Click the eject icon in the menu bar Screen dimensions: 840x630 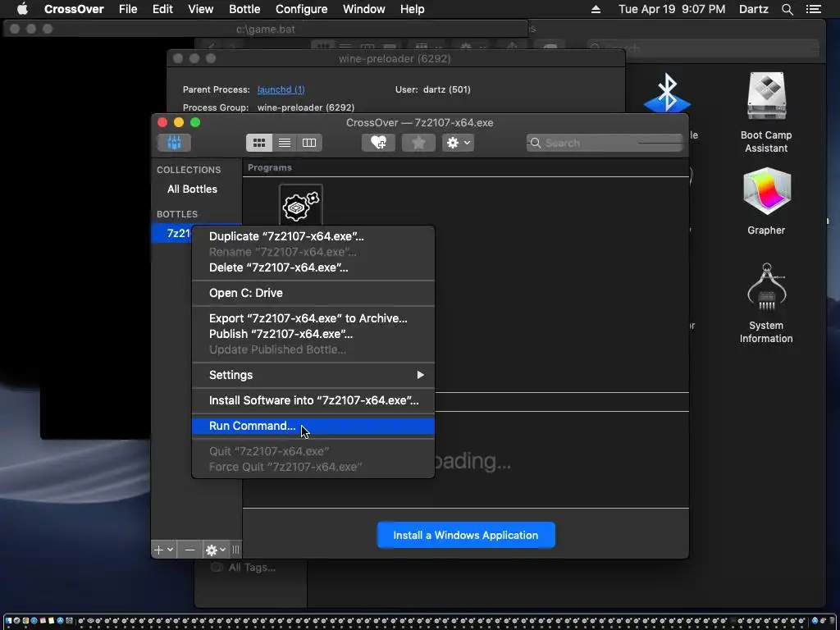tap(596, 9)
